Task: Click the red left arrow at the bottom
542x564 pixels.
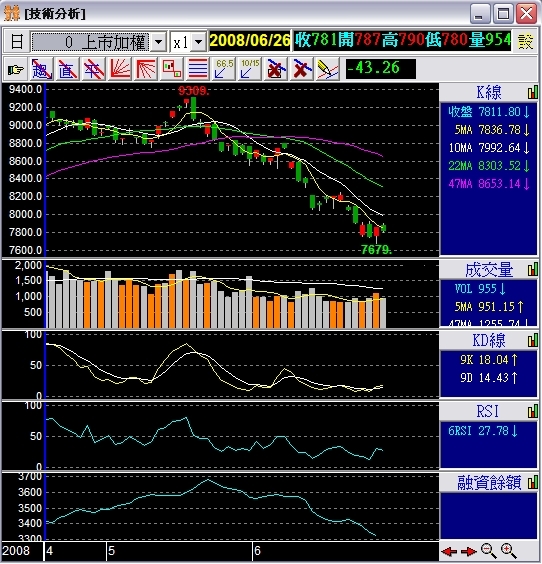Action: pyautogui.click(x=449, y=551)
